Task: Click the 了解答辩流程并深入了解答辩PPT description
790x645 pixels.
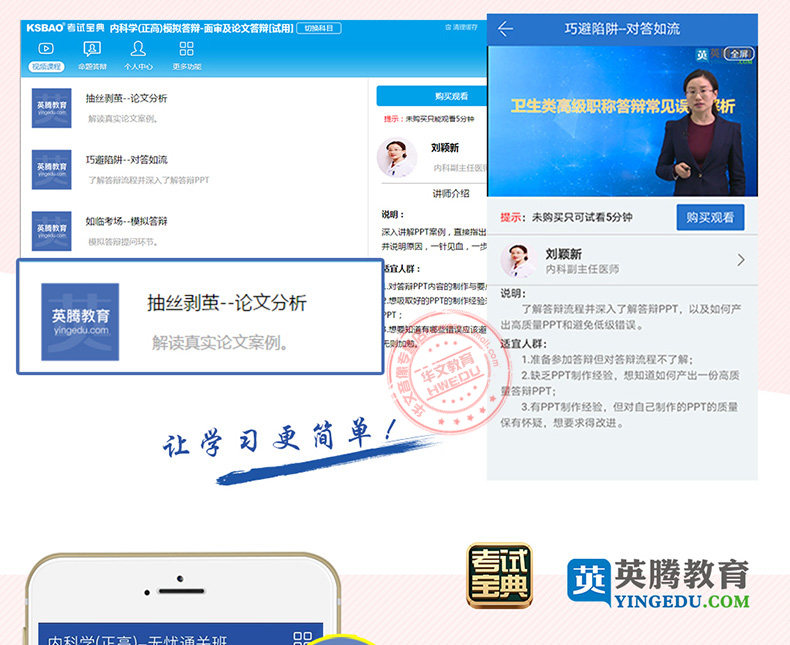Action: [x=149, y=180]
